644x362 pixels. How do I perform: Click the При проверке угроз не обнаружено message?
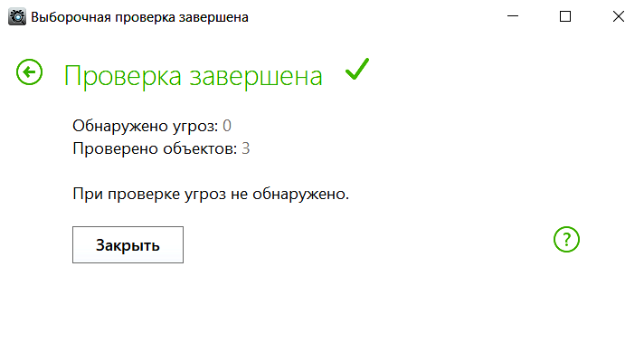point(210,194)
